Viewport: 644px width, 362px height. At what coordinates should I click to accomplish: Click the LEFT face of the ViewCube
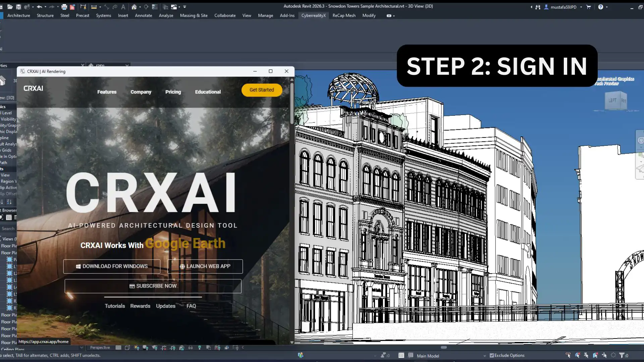point(613,100)
